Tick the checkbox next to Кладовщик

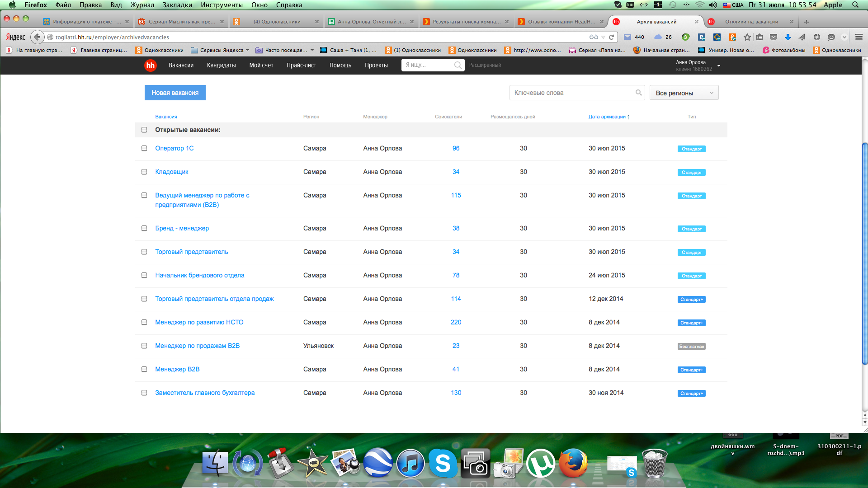point(144,172)
